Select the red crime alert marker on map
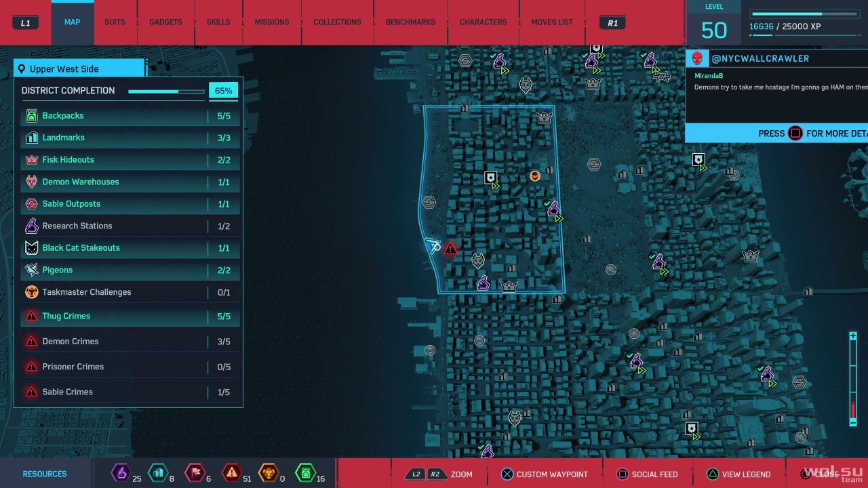 pos(451,248)
